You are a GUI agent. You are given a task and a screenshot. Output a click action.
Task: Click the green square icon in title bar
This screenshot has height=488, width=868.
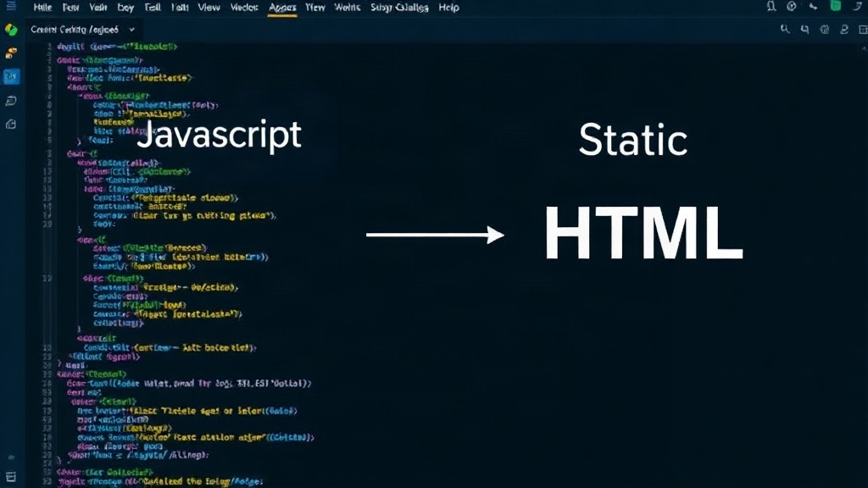click(836, 6)
